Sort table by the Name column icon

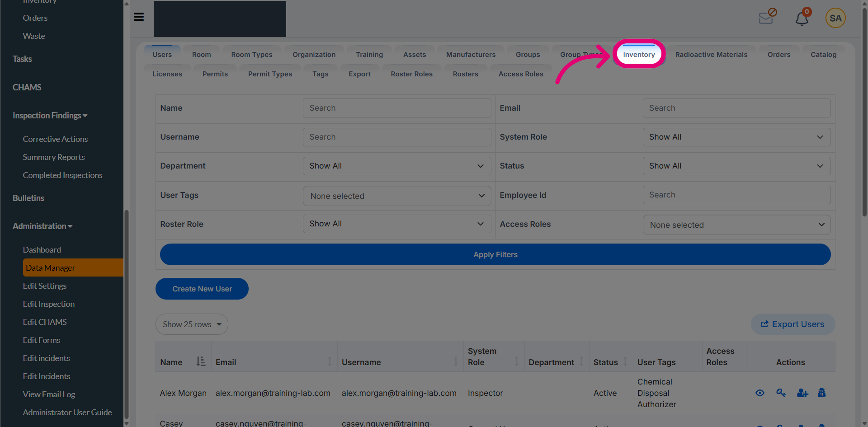pyautogui.click(x=201, y=361)
